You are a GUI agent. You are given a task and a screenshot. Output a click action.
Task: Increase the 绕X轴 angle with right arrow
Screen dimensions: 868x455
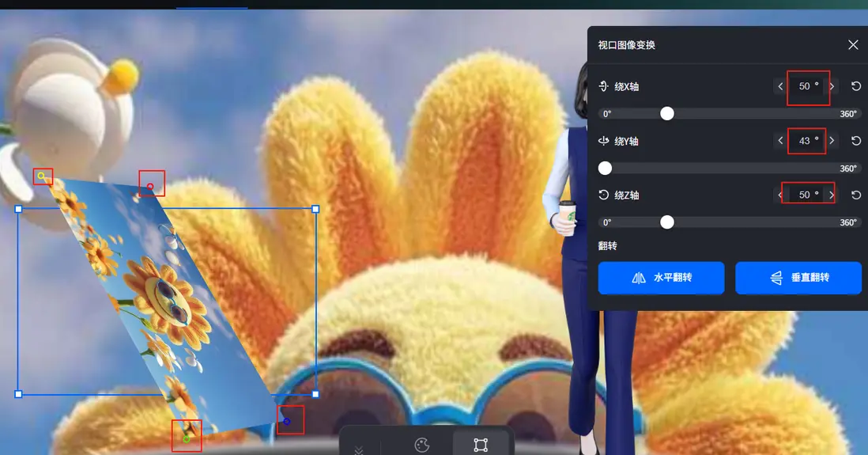pos(832,86)
